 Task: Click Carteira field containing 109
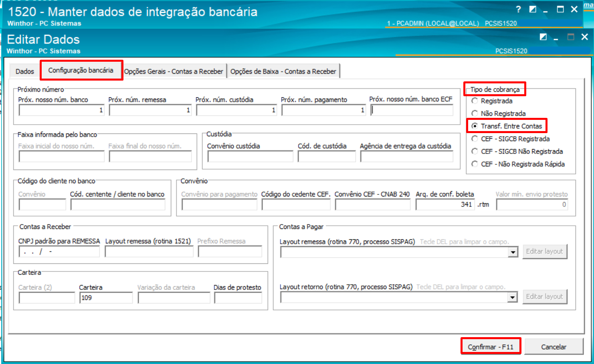tap(106, 298)
